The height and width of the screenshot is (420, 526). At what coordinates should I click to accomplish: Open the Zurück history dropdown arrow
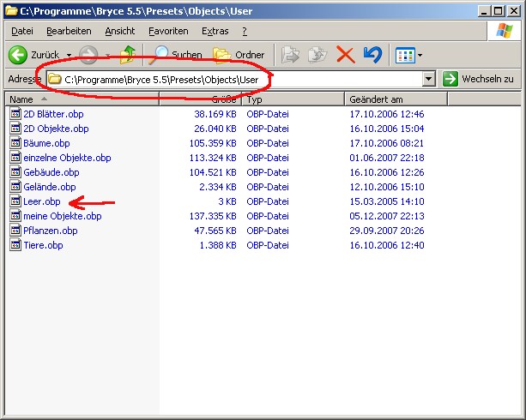pyautogui.click(x=70, y=55)
